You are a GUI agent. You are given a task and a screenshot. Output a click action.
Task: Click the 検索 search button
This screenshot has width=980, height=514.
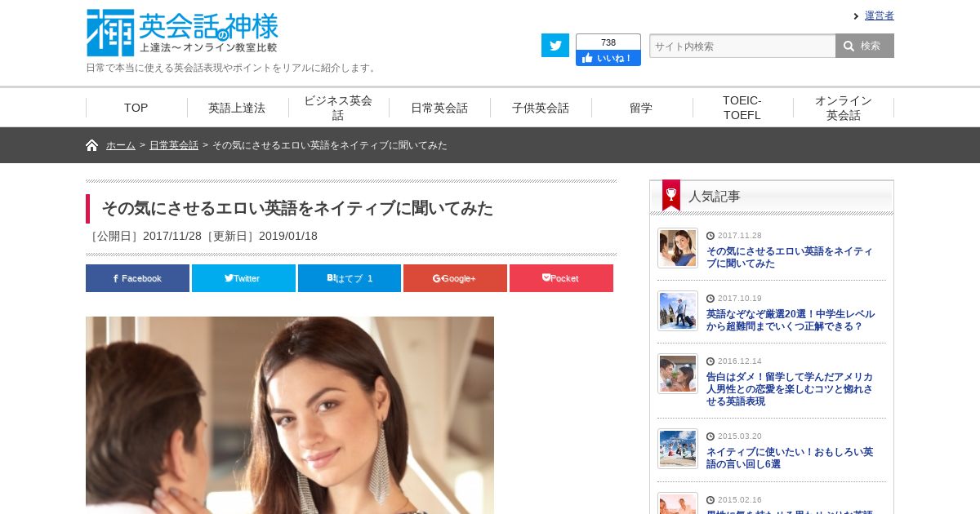click(x=864, y=46)
